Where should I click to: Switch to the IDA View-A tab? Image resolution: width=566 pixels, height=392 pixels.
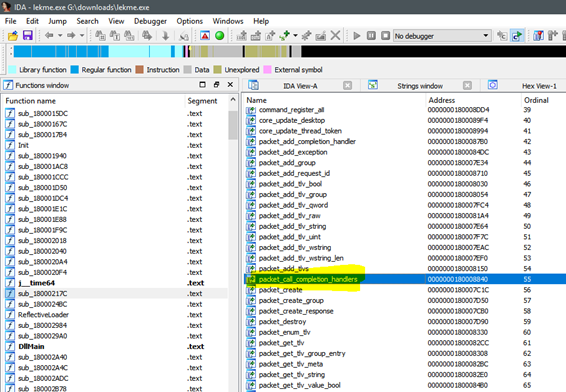click(x=300, y=86)
